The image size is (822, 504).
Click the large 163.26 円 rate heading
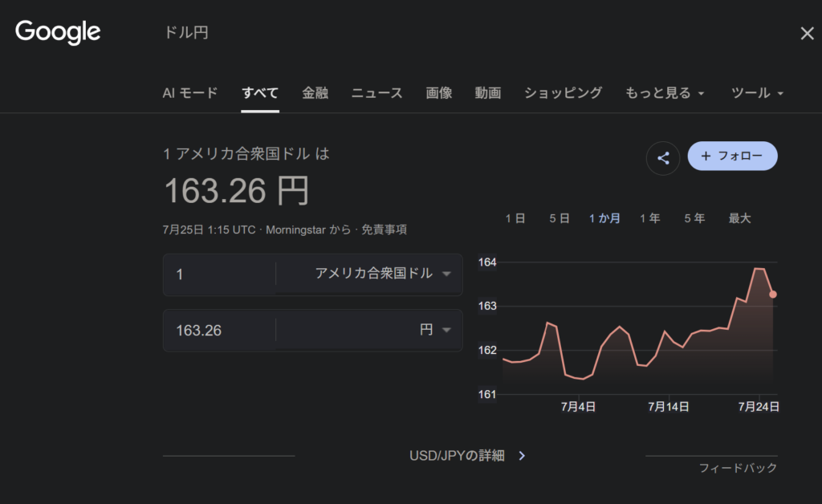click(x=237, y=191)
